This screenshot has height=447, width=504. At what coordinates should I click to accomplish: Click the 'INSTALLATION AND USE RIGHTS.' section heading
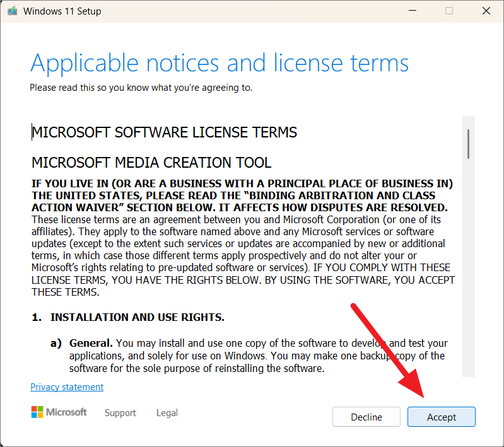(x=138, y=317)
